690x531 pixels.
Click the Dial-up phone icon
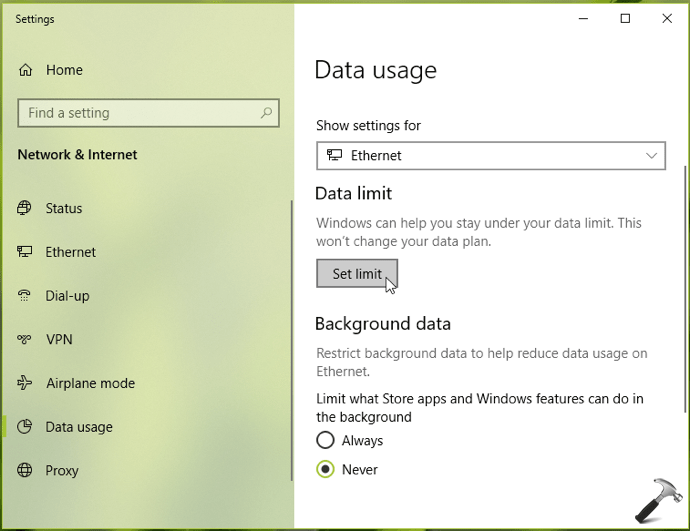24,295
